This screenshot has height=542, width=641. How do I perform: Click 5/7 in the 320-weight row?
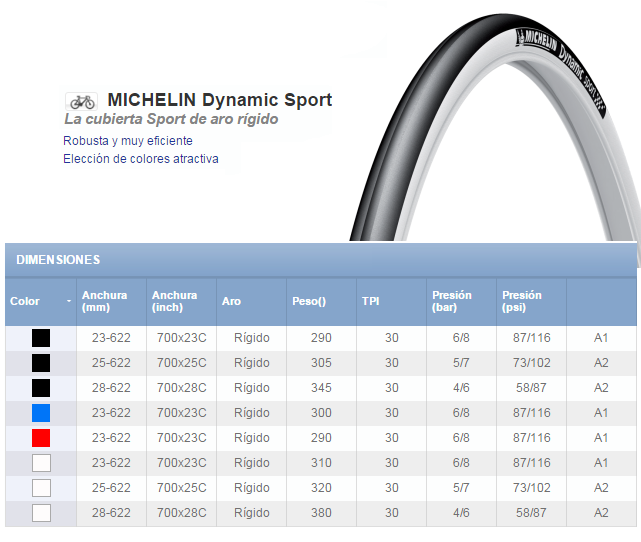coord(461,488)
